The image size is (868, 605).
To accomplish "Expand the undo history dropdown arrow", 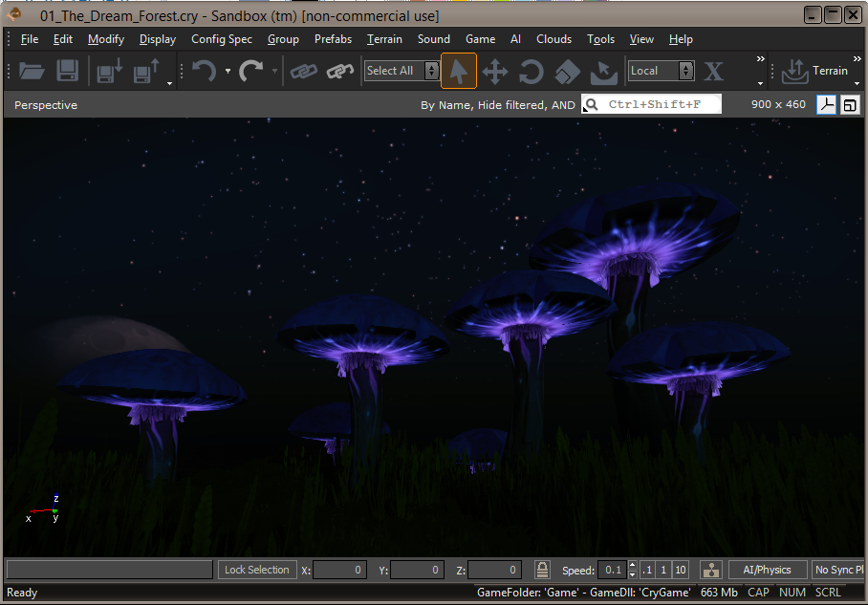I will [228, 71].
